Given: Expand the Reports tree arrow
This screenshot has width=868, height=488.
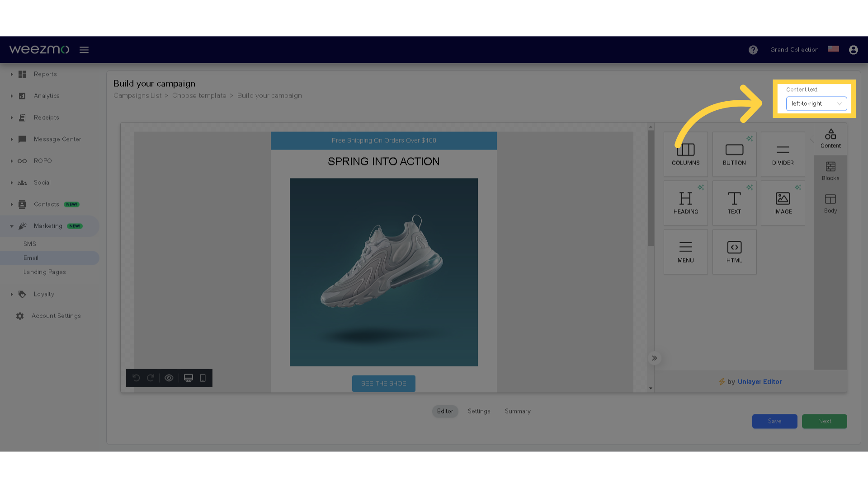Looking at the screenshot, I should click(12, 74).
